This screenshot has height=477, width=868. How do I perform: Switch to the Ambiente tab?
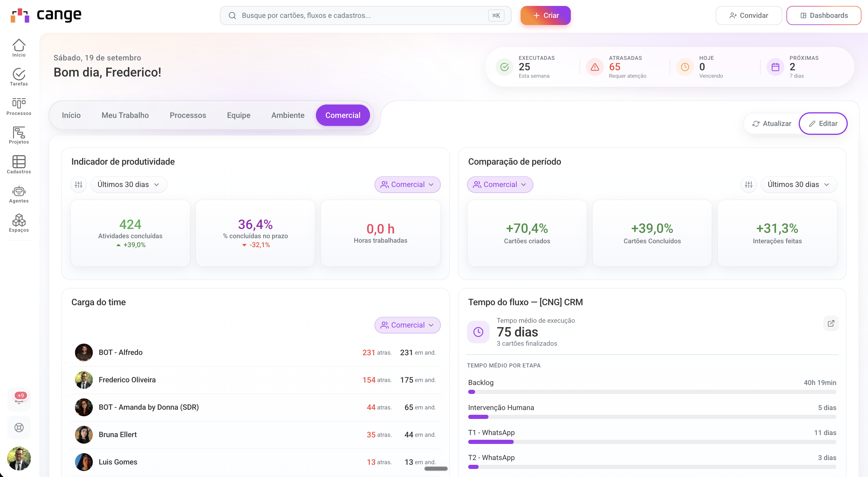(x=288, y=115)
